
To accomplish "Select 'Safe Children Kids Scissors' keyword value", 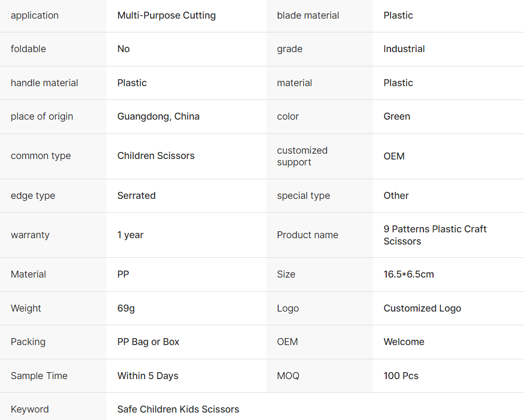I will pyautogui.click(x=178, y=409).
